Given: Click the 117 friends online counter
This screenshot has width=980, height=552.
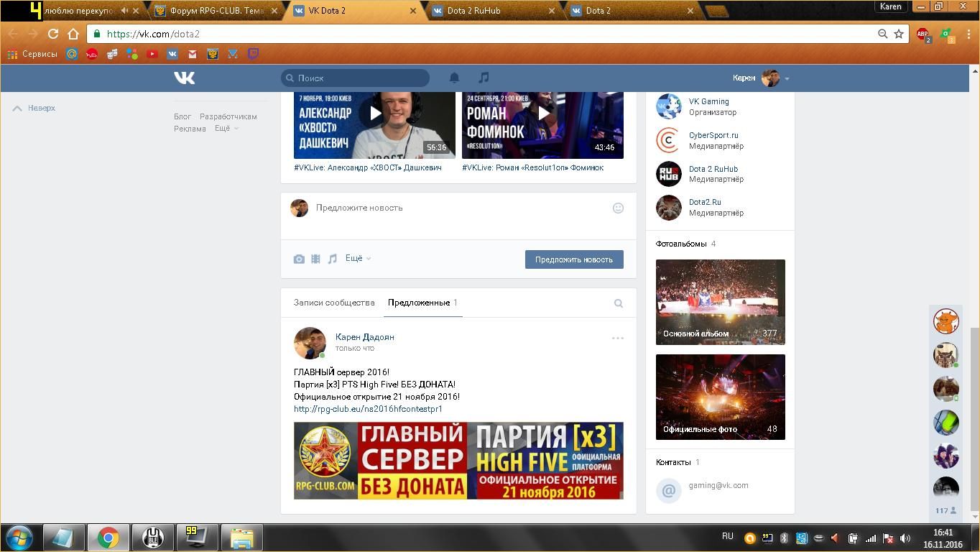Looking at the screenshot, I should (x=946, y=510).
